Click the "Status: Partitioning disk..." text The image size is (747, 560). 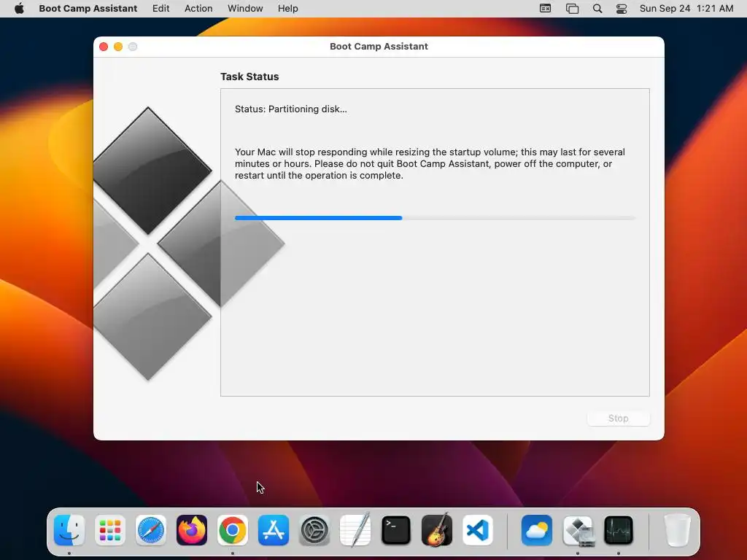point(290,109)
